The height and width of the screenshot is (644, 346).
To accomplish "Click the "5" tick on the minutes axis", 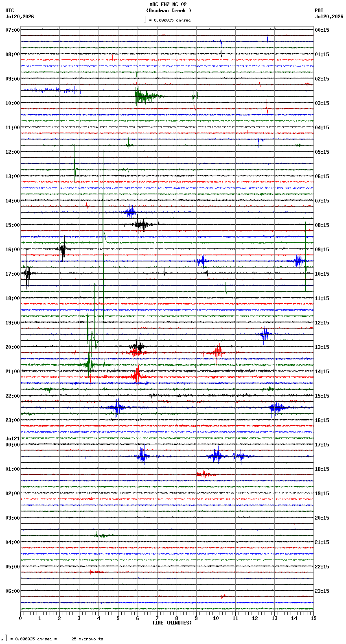I will point(118,618).
